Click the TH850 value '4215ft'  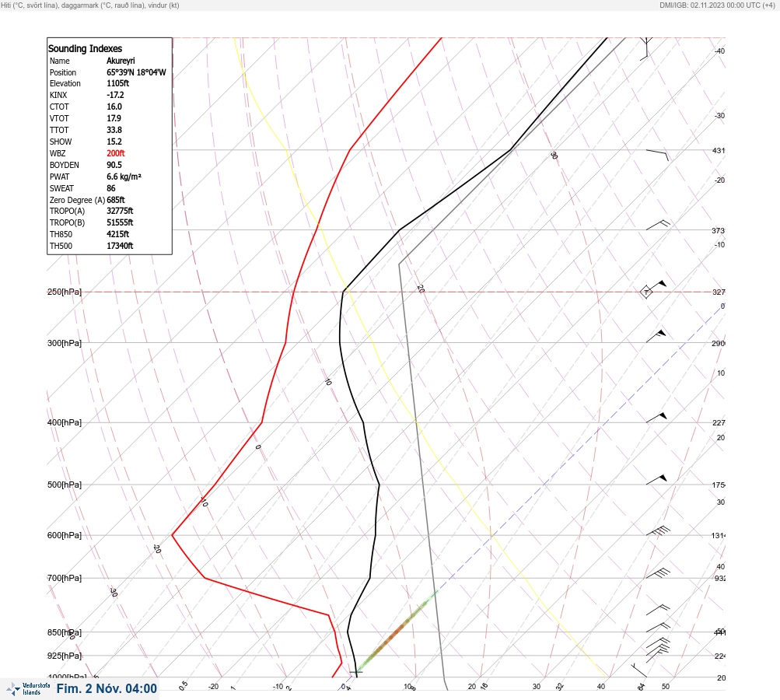[x=118, y=234]
